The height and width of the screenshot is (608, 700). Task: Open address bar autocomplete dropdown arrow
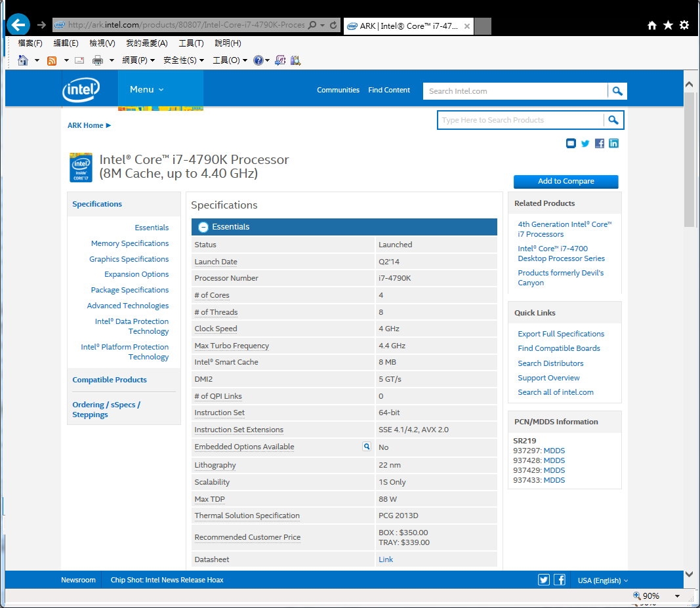tap(323, 25)
